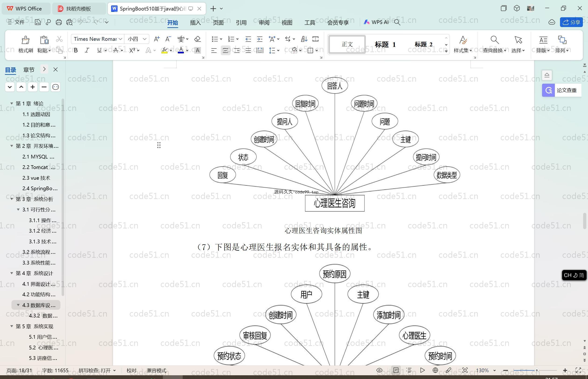Image resolution: width=588 pixels, height=379 pixels.
Task: Click the fullscreen expand icon in status bar
Action: pyautogui.click(x=578, y=370)
